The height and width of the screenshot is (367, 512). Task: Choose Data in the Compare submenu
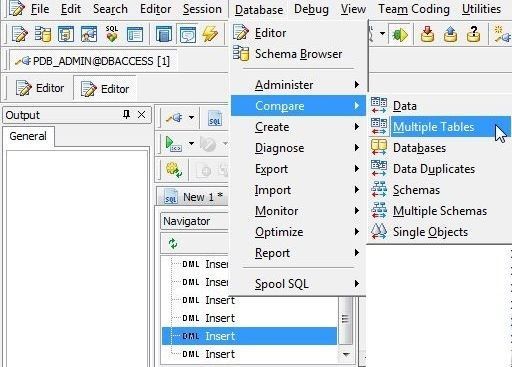tap(440, 106)
